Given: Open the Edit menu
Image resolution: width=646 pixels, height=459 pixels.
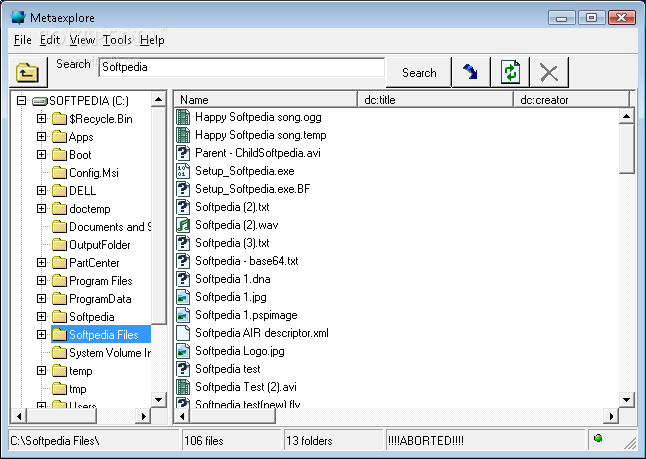Looking at the screenshot, I should coord(50,40).
